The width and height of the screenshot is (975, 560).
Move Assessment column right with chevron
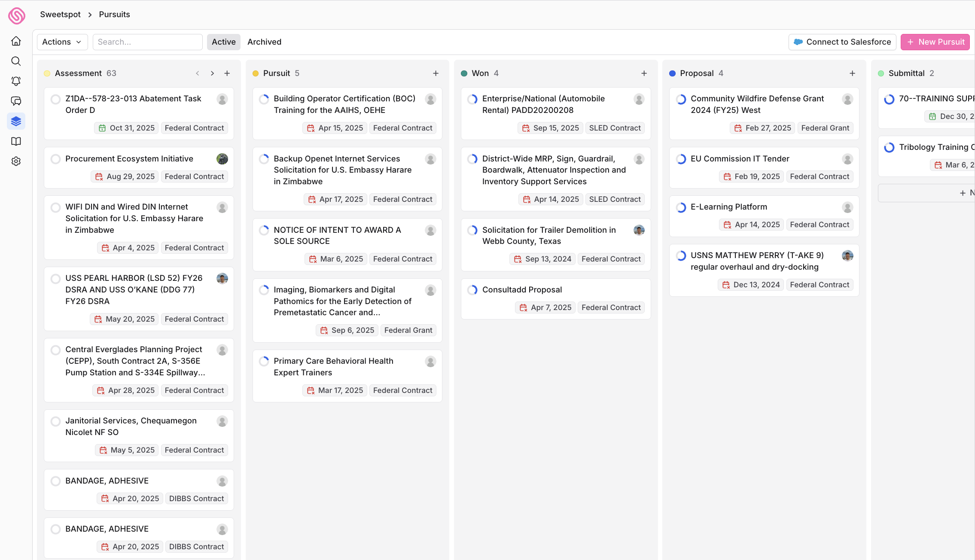tap(212, 73)
